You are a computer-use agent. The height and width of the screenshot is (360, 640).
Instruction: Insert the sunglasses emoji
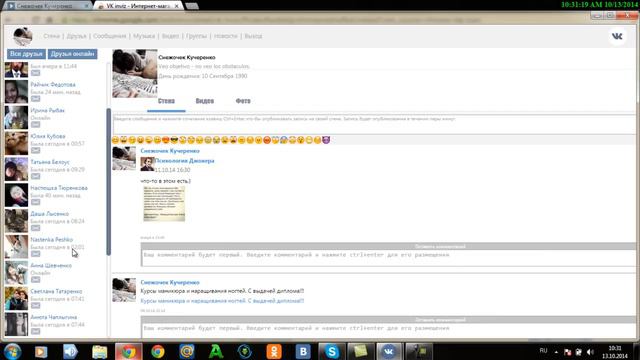174,140
